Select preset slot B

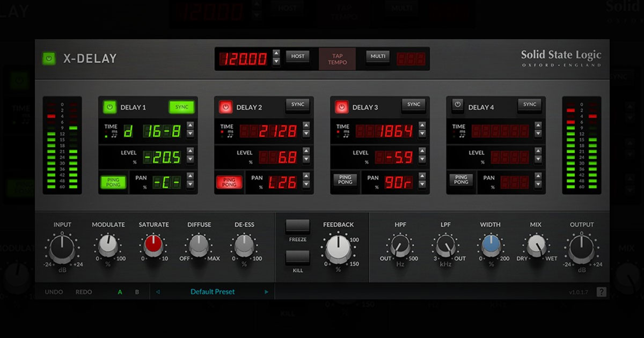pyautogui.click(x=137, y=292)
